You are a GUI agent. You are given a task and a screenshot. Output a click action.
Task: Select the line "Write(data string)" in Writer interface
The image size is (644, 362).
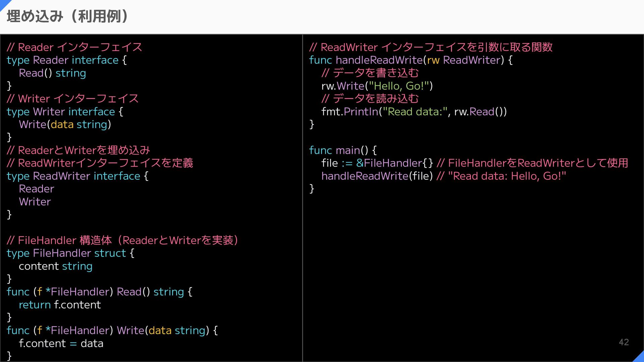click(65, 125)
